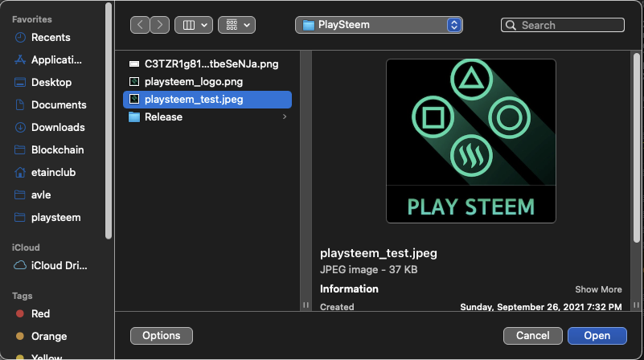Click the Open button
Screen dimensions: 644x360
point(597,336)
